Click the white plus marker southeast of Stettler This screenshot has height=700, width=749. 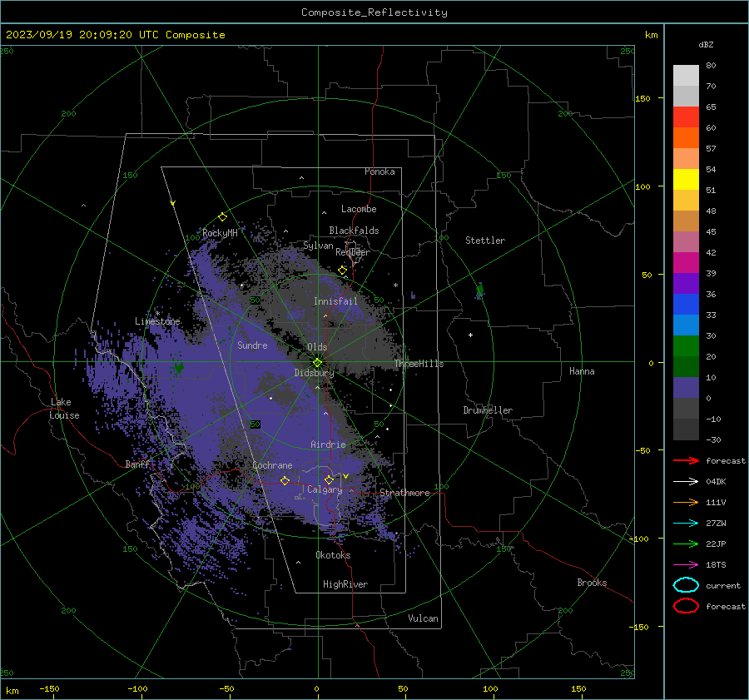coord(470,335)
